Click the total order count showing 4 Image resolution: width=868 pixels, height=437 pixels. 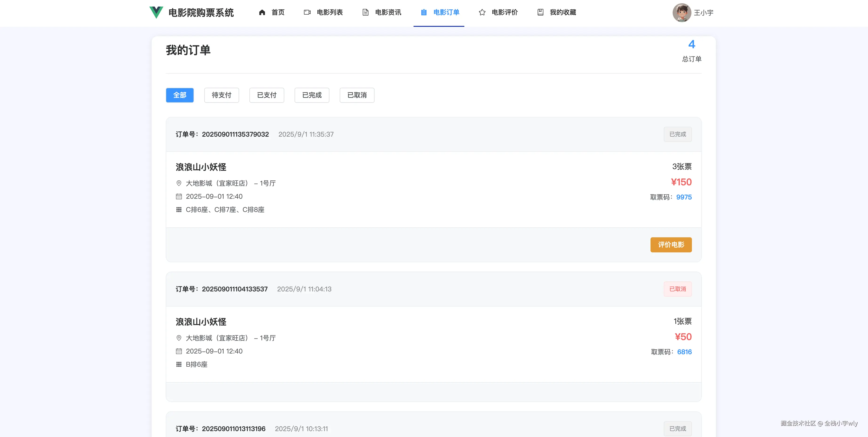coord(692,44)
